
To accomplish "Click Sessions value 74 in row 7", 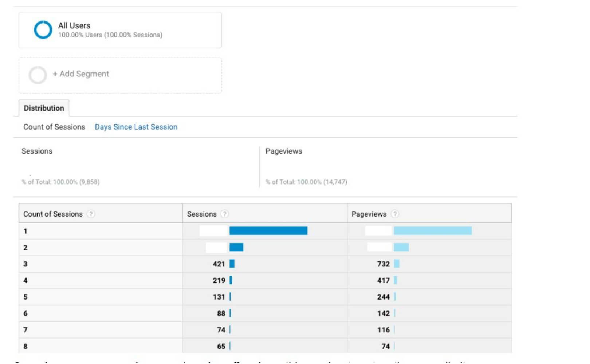I will [221, 330].
